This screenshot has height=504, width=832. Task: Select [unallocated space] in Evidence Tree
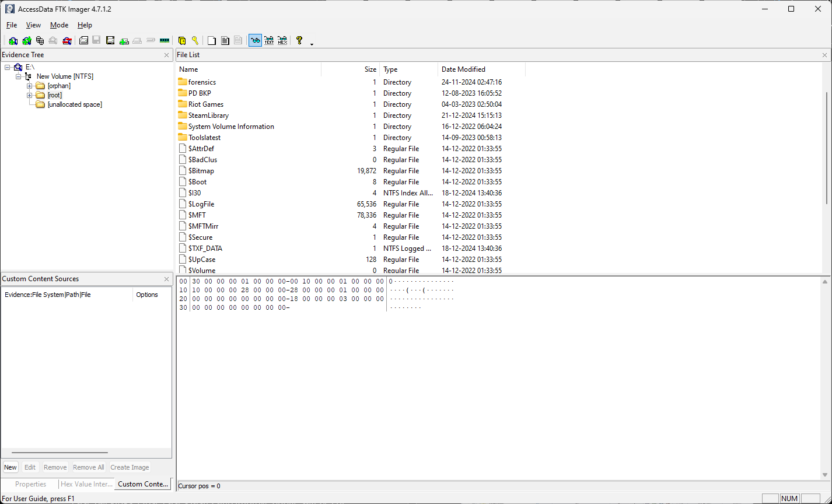75,104
